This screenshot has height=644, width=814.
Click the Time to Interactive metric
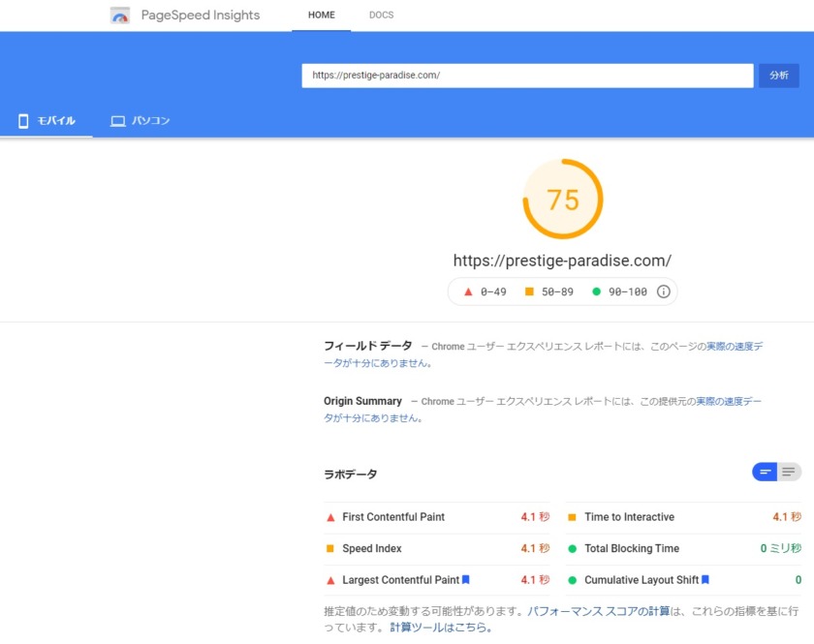(x=684, y=517)
